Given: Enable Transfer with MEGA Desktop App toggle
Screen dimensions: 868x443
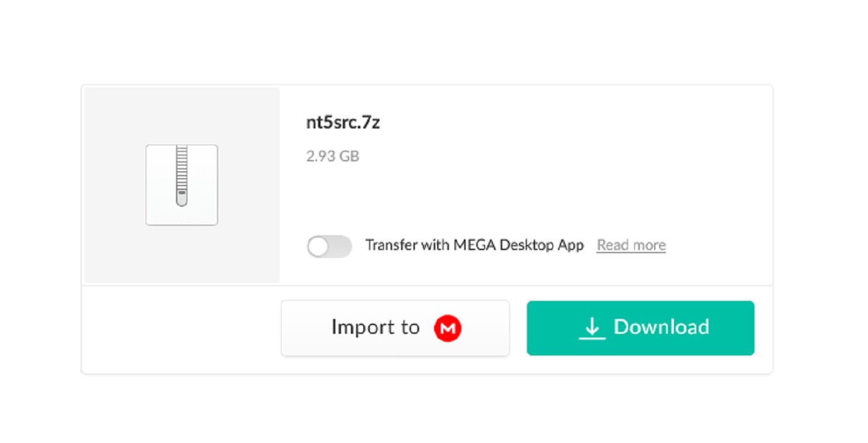Looking at the screenshot, I should pyautogui.click(x=329, y=246).
